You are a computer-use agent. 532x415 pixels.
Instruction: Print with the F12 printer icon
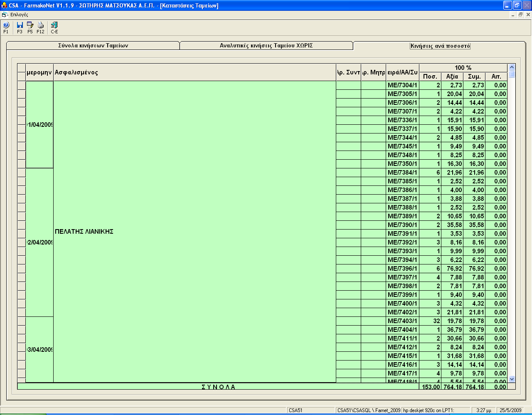tap(40, 27)
